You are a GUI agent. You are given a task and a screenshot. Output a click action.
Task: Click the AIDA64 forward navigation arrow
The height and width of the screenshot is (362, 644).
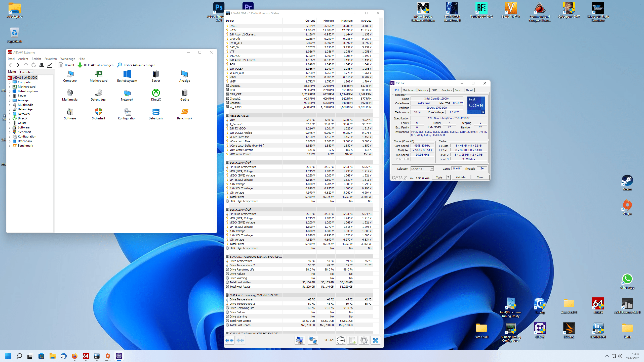(x=18, y=65)
